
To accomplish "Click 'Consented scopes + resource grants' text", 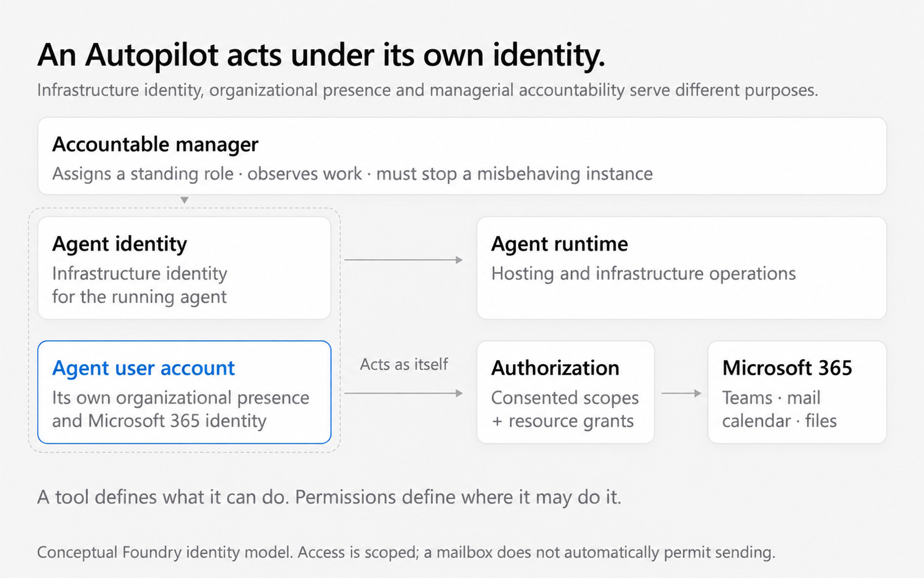I will pyautogui.click(x=565, y=409).
